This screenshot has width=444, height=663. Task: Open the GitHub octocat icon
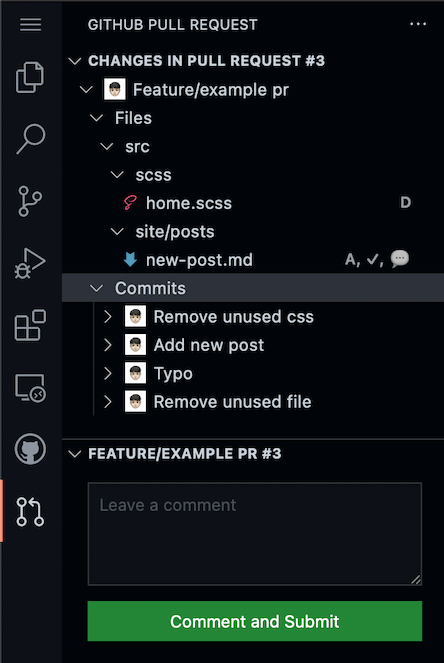point(30,449)
